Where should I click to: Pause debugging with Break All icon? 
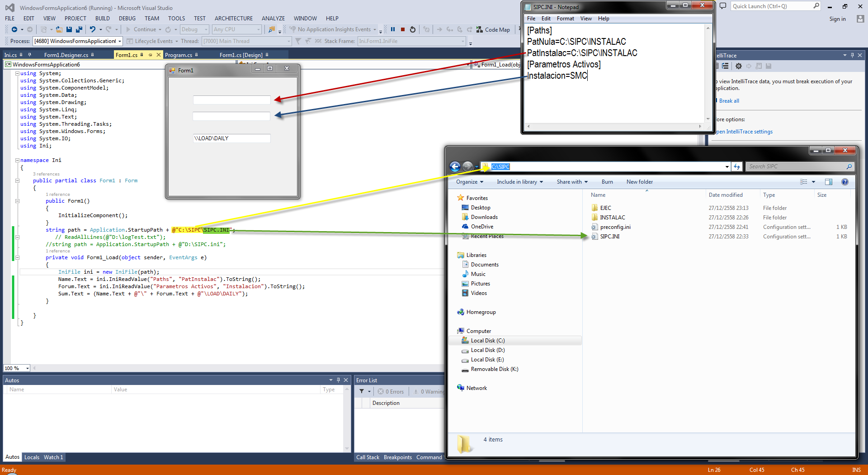tap(393, 29)
